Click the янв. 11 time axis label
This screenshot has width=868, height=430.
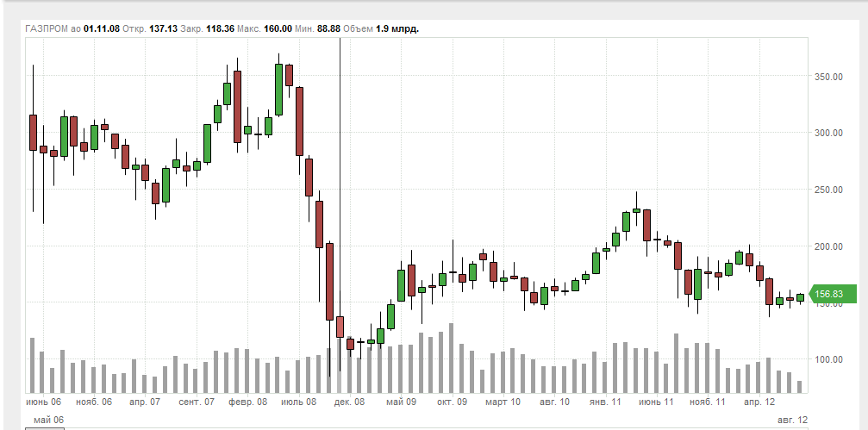(x=606, y=402)
